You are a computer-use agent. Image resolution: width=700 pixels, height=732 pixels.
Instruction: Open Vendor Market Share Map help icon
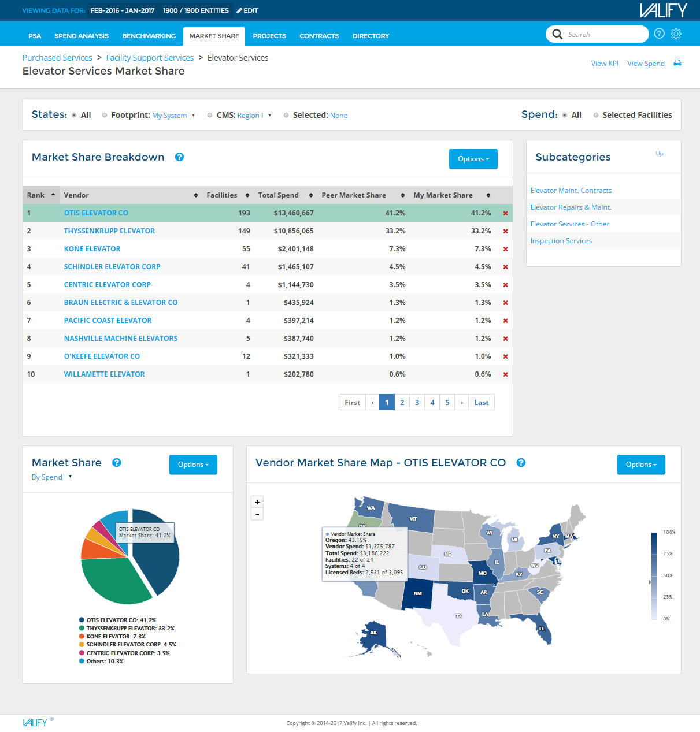point(521,463)
